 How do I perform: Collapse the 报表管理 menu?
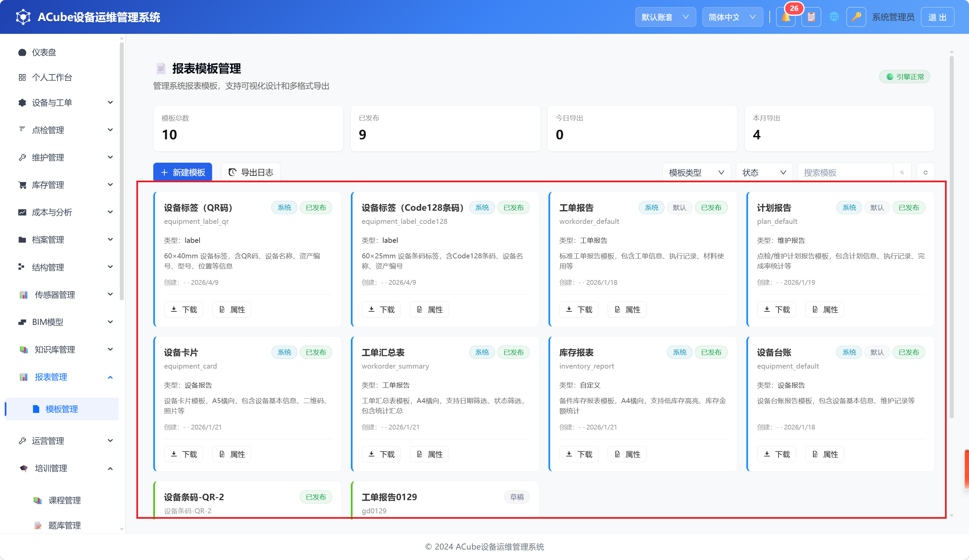point(62,377)
